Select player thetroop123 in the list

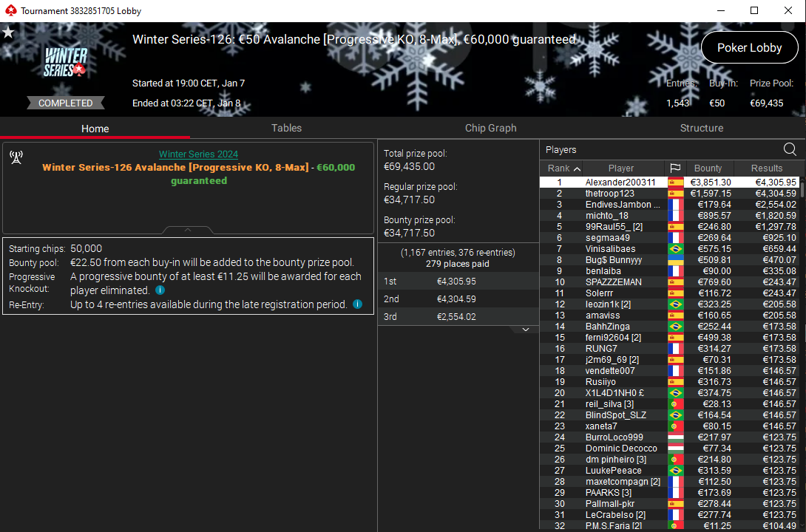[x=669, y=194]
